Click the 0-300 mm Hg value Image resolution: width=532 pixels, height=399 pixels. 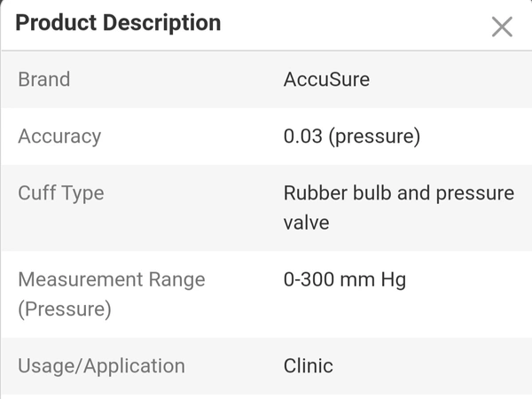(344, 279)
